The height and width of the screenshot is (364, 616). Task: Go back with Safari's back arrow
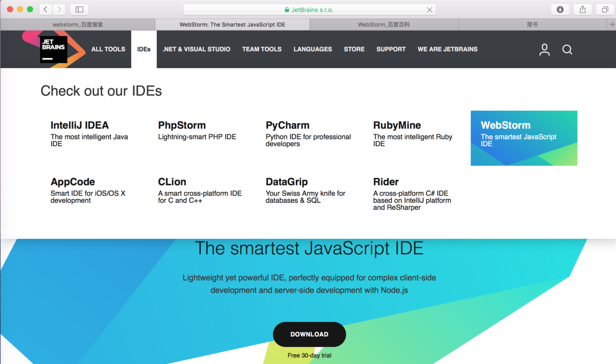pos(46,9)
